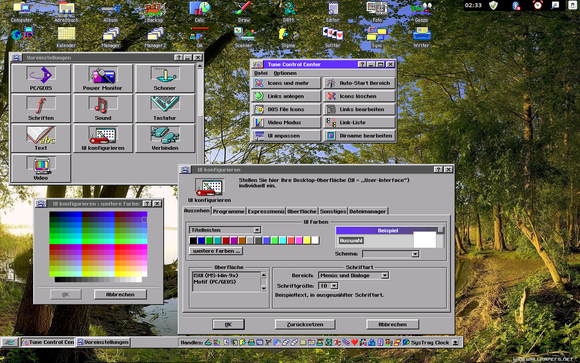
Task: Select Motif (PC/GEOS) in Oberfläche list
Action: tap(215, 282)
